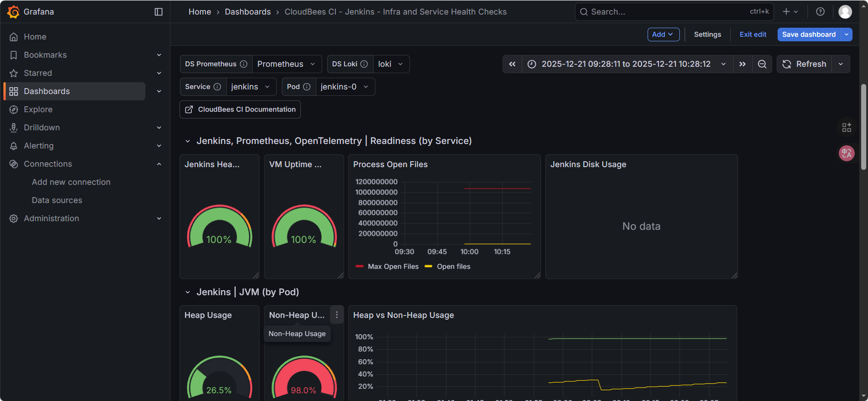Click the Pod variable info icon
Image resolution: width=868 pixels, height=401 pixels.
pyautogui.click(x=307, y=87)
